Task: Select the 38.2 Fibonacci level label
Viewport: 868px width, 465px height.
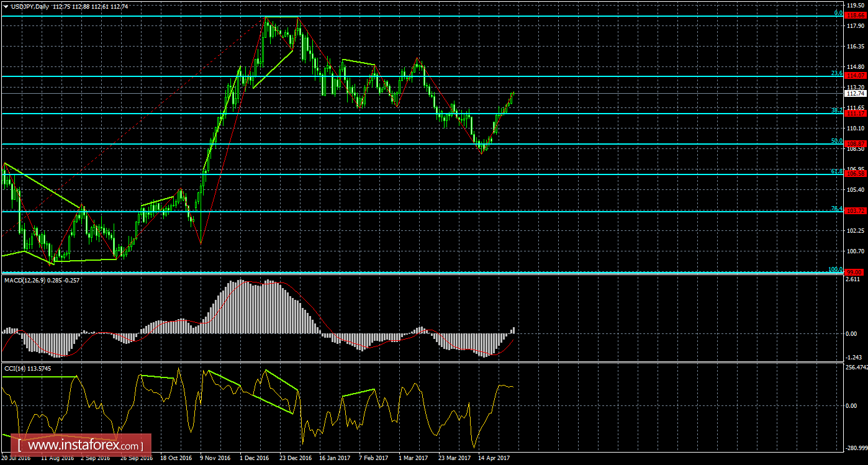Action: tap(836, 110)
